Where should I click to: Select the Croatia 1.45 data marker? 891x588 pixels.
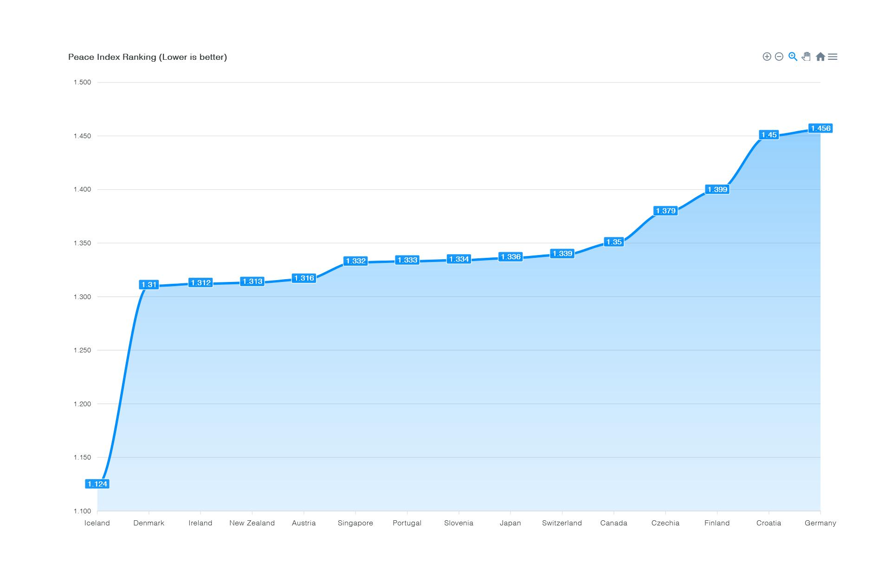[x=768, y=135]
